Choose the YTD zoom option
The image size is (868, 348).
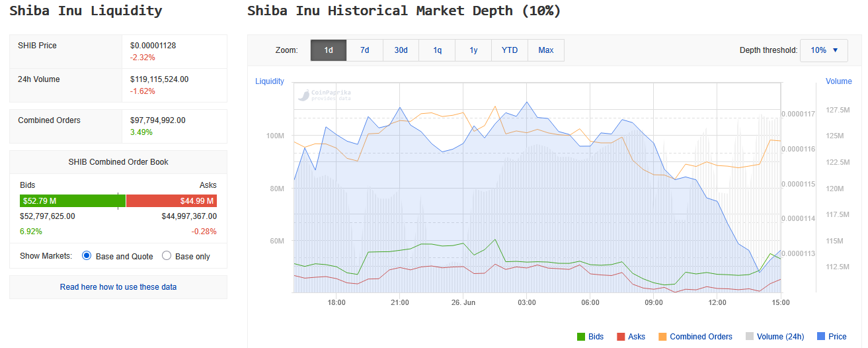510,50
